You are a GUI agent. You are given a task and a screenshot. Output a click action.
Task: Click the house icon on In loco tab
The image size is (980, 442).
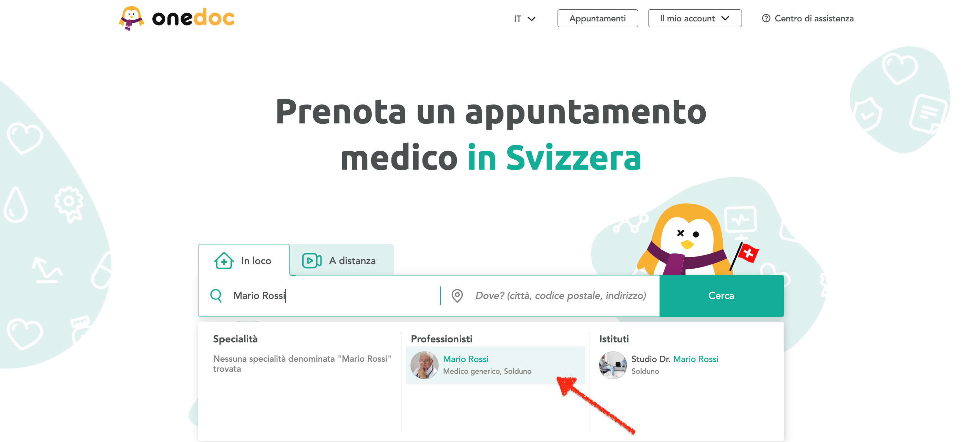pyautogui.click(x=224, y=261)
